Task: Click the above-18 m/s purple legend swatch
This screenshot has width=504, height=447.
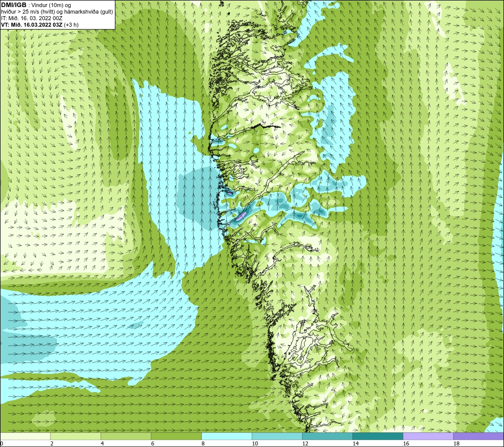Action: point(478,436)
